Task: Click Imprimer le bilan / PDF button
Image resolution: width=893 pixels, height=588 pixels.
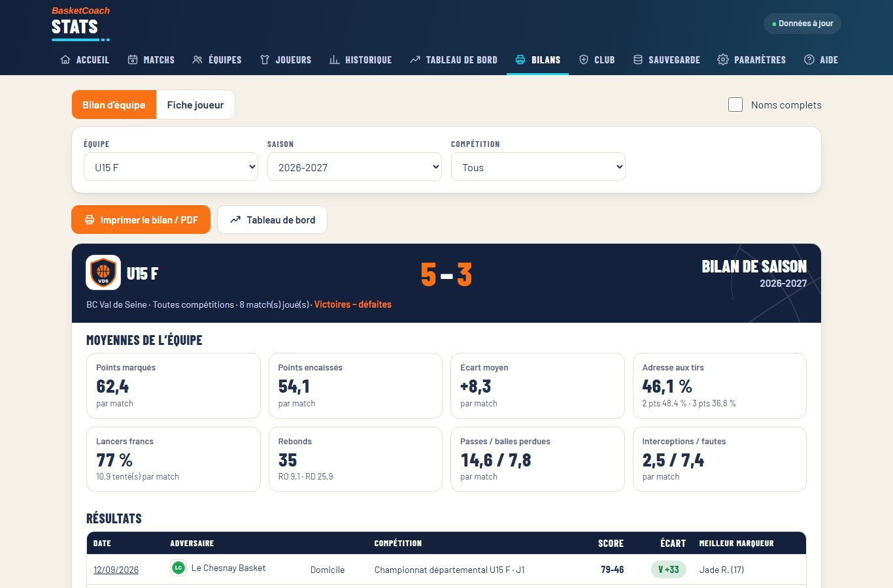Action: (x=141, y=220)
